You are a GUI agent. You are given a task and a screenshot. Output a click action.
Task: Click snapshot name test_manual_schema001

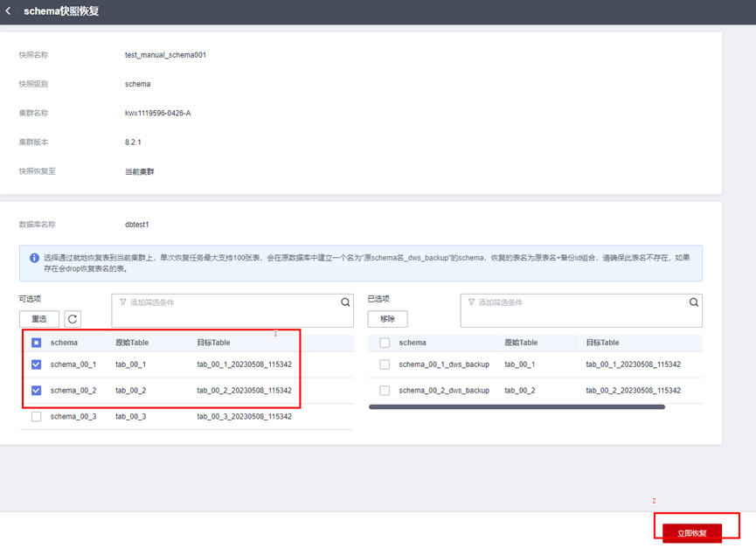tap(165, 55)
